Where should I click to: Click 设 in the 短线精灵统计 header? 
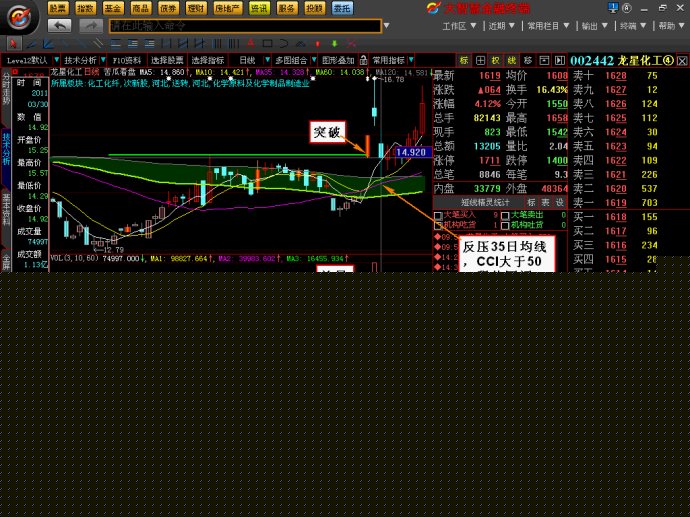(x=559, y=202)
